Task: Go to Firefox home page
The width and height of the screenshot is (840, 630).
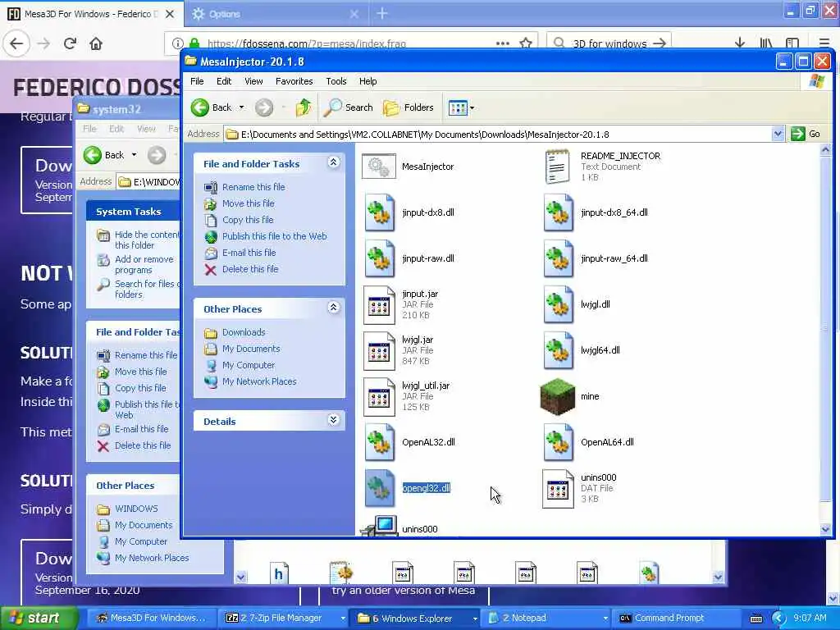Action: coord(96,43)
